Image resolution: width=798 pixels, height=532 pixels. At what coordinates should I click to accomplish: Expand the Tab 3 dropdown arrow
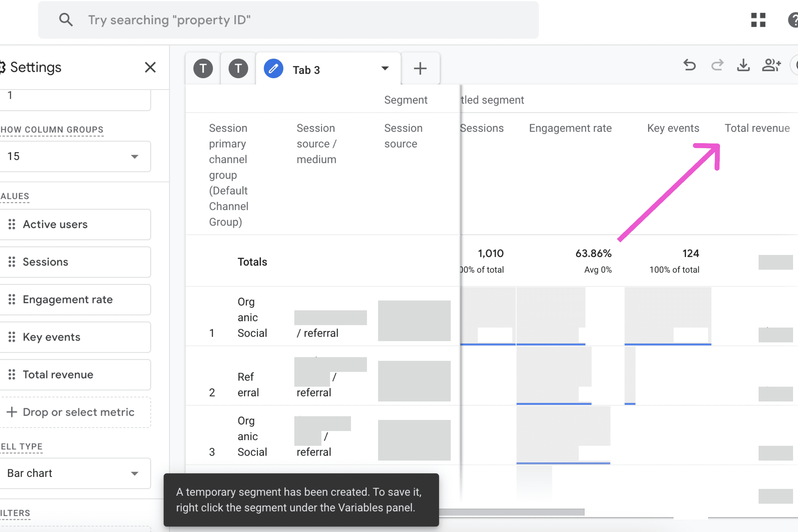click(x=385, y=69)
